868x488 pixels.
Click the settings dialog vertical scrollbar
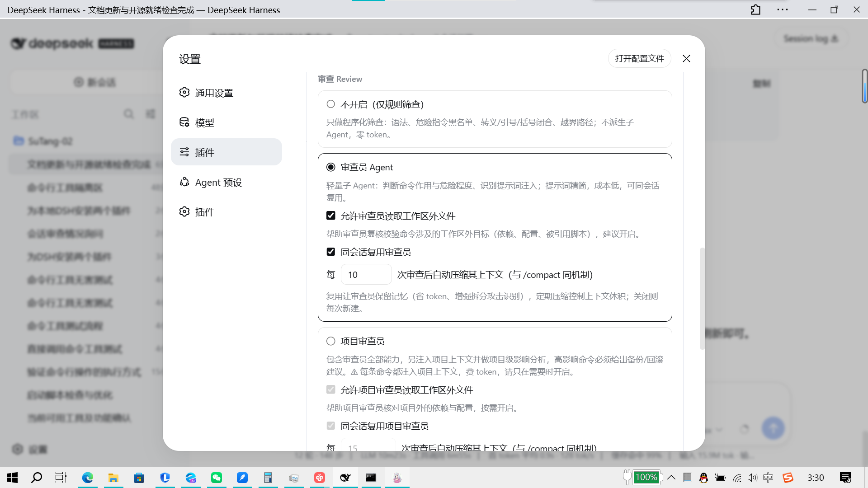point(702,298)
